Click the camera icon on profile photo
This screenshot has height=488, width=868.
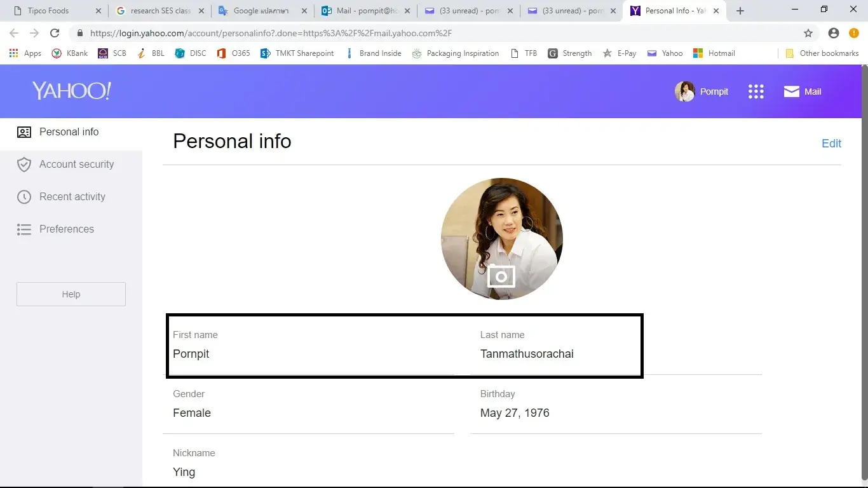tap(501, 276)
